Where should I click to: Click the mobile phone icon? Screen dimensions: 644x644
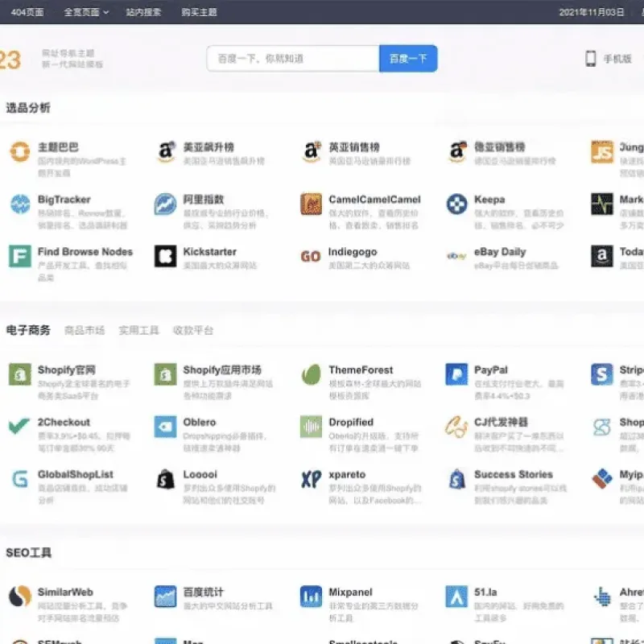pos(591,59)
